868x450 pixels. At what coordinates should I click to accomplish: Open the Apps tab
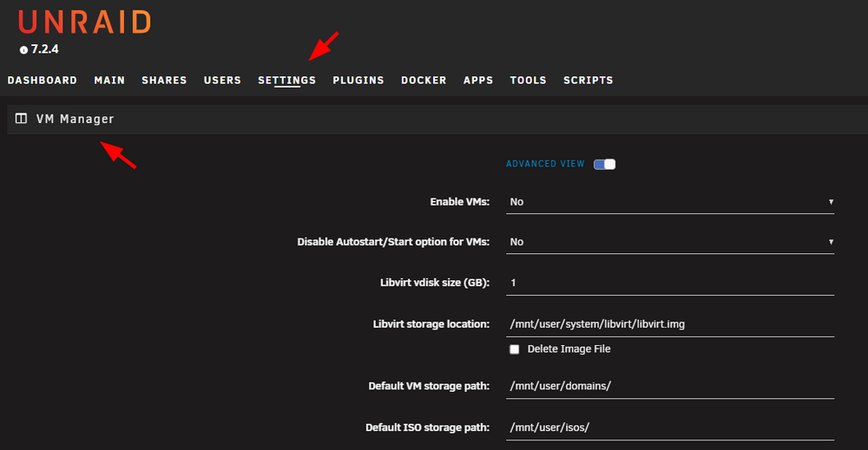point(478,80)
